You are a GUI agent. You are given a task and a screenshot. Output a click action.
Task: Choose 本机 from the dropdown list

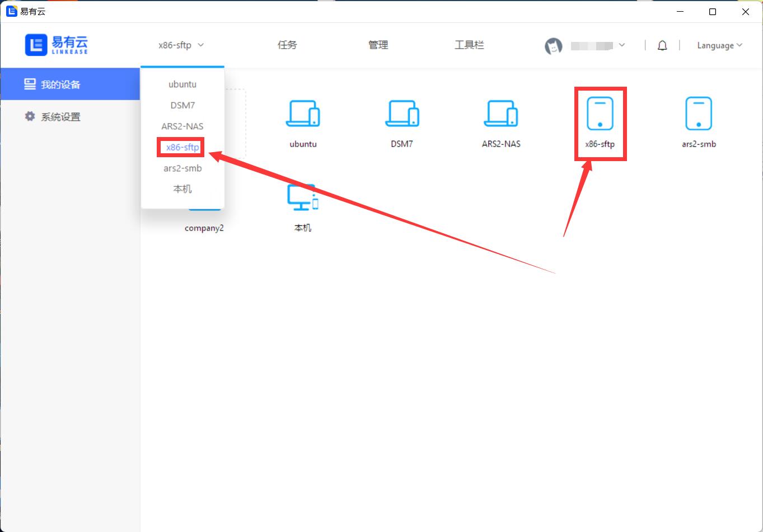(182, 189)
